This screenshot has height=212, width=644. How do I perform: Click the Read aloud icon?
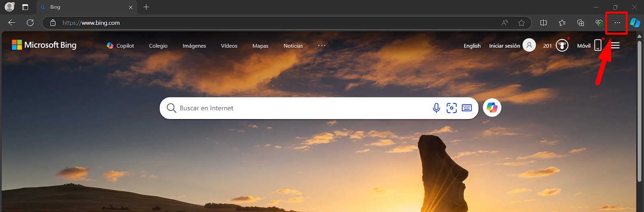(505, 23)
